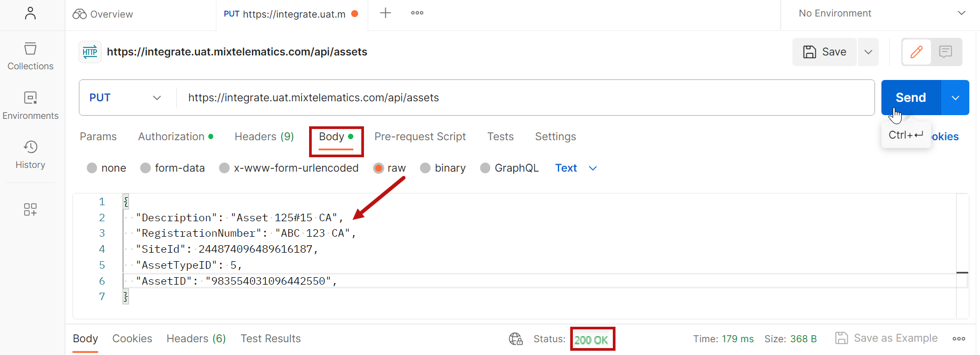Open the user profile icon in sidebar
The height and width of the screenshot is (355, 980).
pos(30,13)
